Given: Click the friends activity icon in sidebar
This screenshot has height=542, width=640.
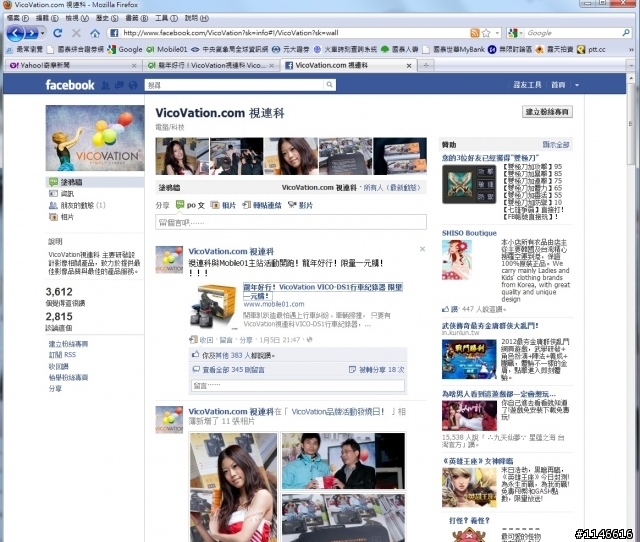Looking at the screenshot, I should pos(53,205).
